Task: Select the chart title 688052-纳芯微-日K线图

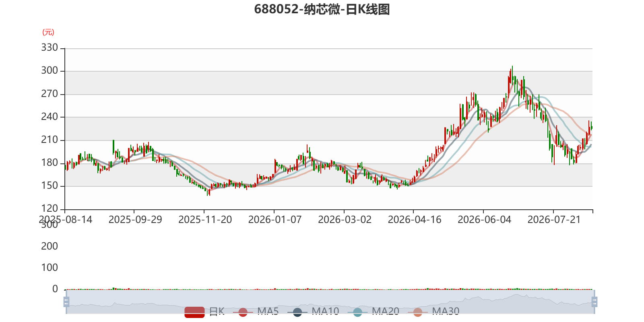Action: [x=322, y=9]
